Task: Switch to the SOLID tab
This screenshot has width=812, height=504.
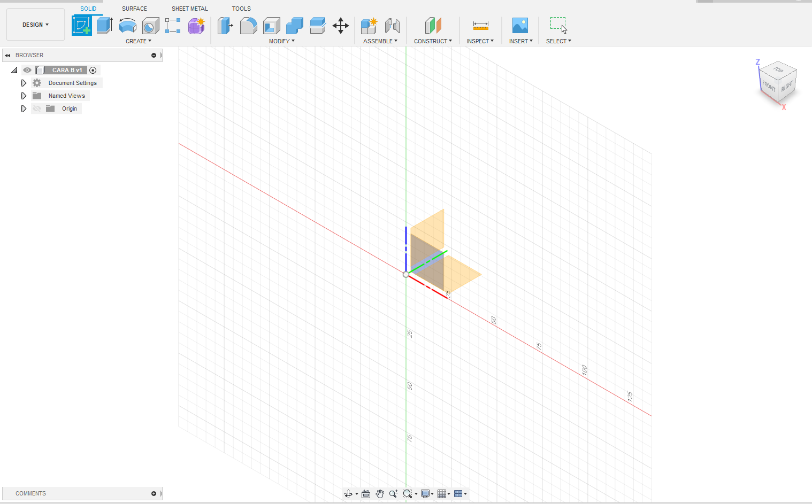Action: (x=88, y=9)
